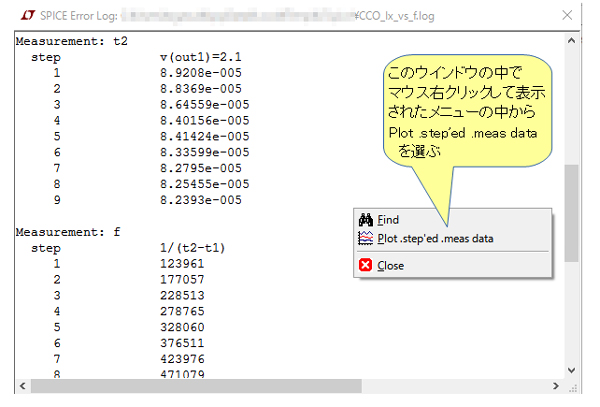Click the "Measurement: f" heading line
Screen dimensions: 600x407
click(68, 231)
